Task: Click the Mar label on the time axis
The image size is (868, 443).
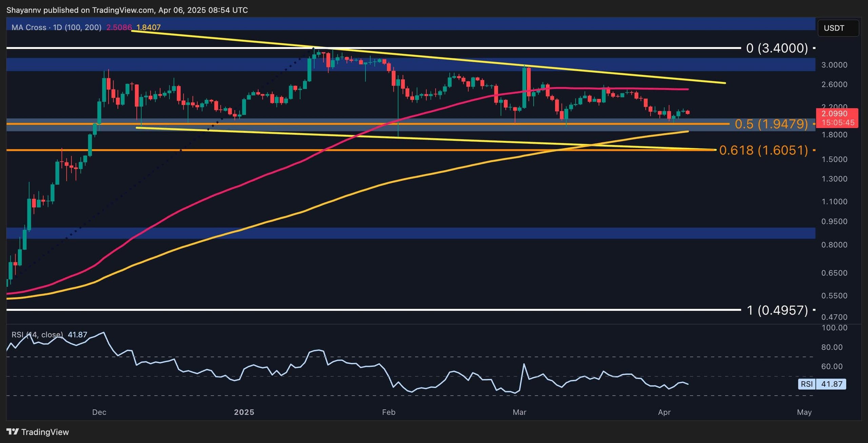Action: (x=520, y=412)
